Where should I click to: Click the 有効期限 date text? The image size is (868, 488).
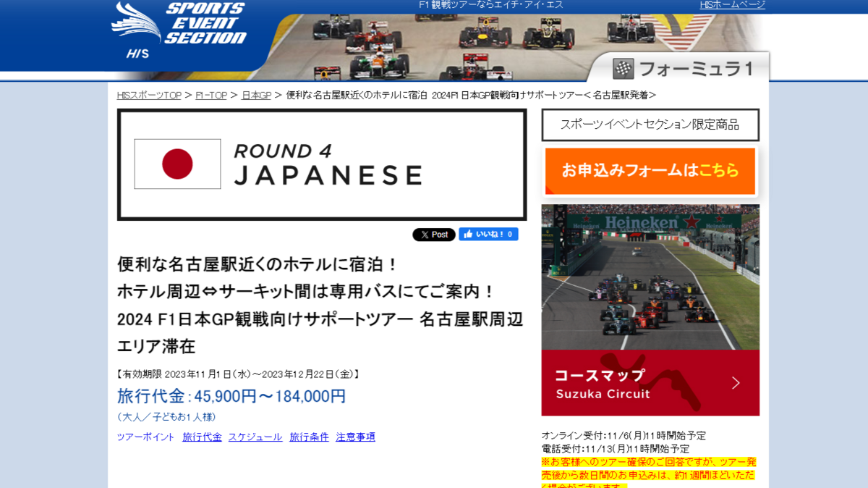click(x=238, y=374)
